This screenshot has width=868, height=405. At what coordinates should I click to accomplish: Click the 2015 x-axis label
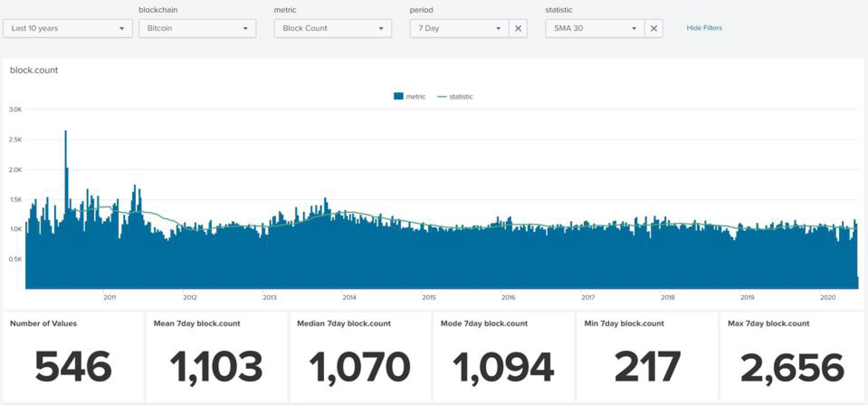429,298
